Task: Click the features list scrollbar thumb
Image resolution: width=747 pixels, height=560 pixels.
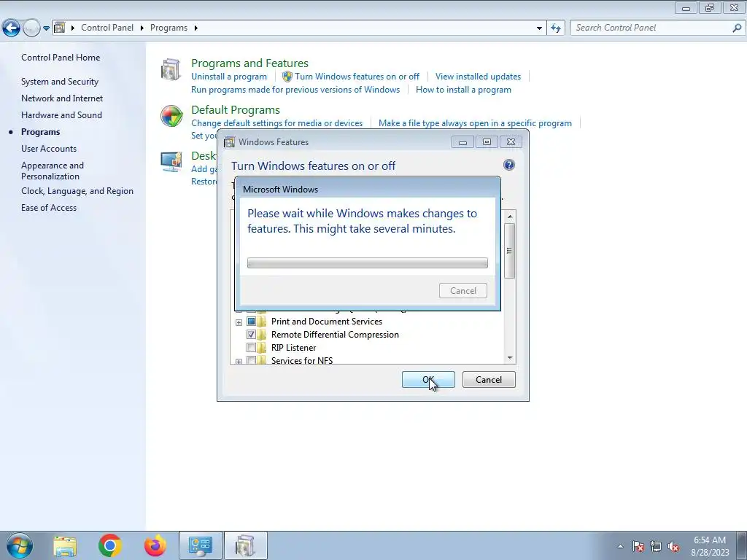Action: 510,251
